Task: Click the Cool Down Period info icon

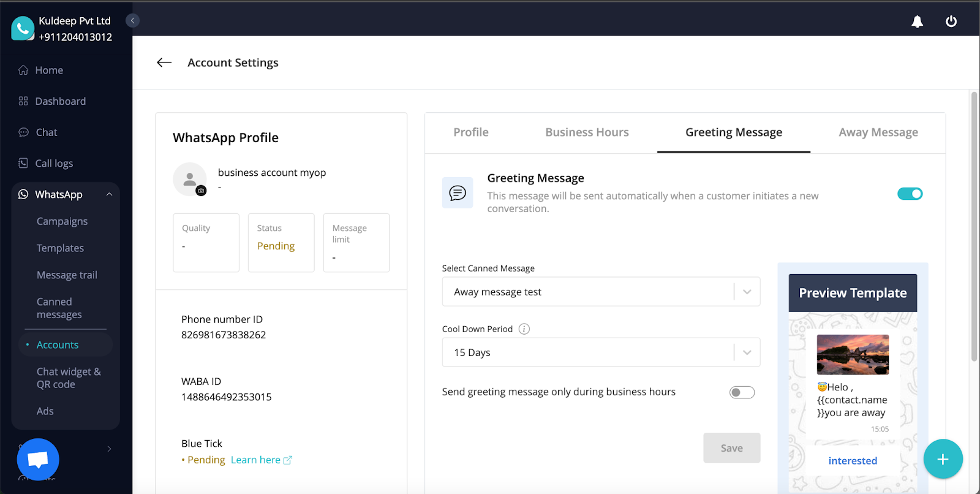Action: (x=524, y=329)
